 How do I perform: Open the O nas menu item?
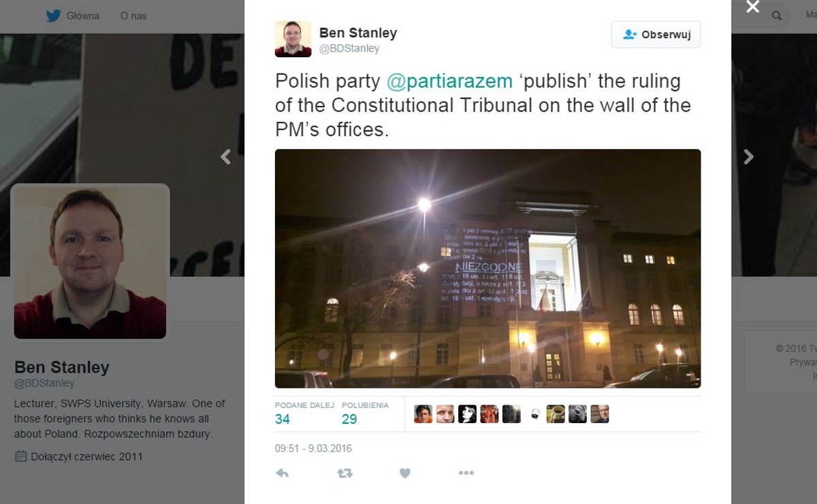(133, 16)
